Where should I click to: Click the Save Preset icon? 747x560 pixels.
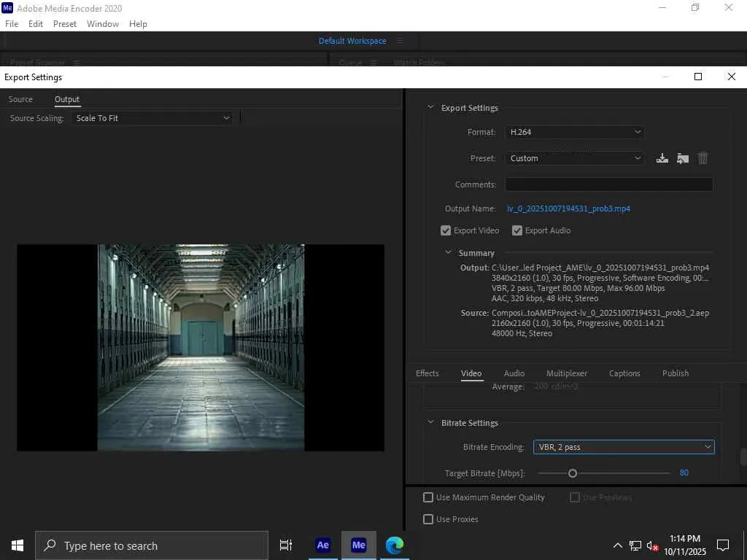tap(662, 158)
